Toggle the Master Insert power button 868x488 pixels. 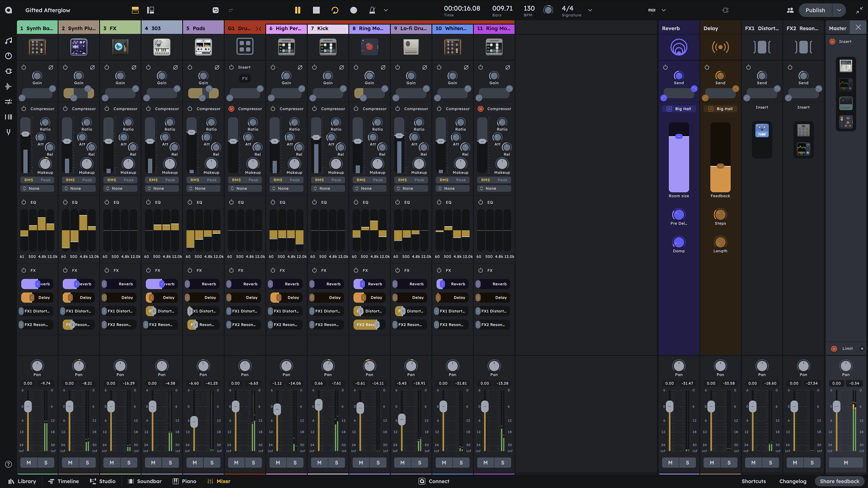[832, 42]
